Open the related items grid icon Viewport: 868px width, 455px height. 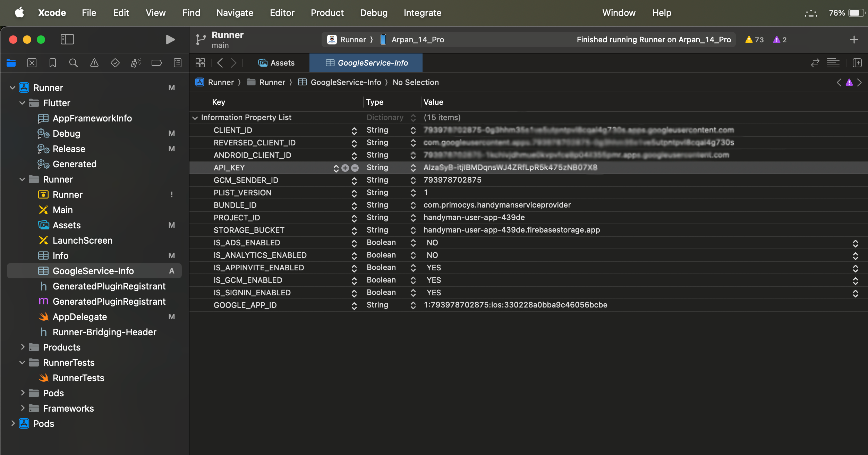(x=200, y=63)
